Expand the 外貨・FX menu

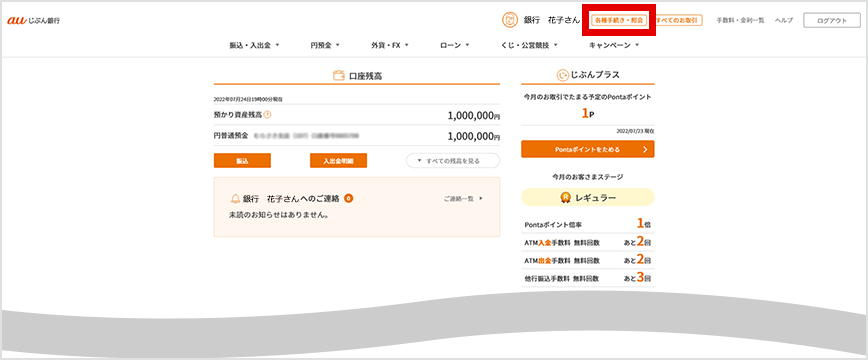pos(390,45)
